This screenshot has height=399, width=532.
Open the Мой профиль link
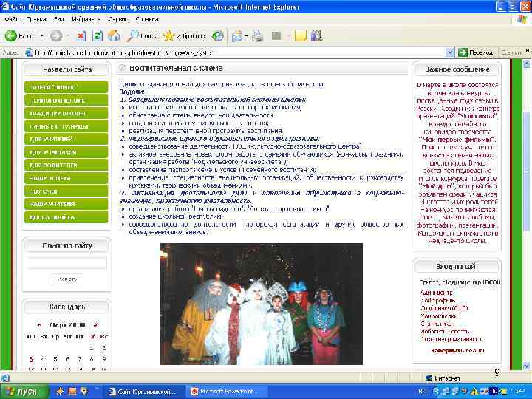pyautogui.click(x=437, y=300)
